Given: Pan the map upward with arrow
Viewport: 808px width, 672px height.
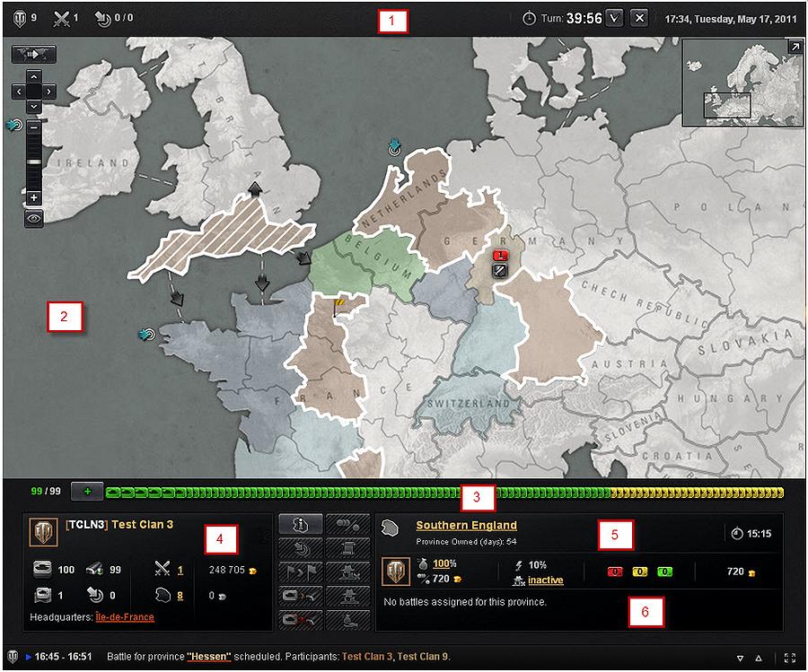Looking at the screenshot, I should 33,77.
